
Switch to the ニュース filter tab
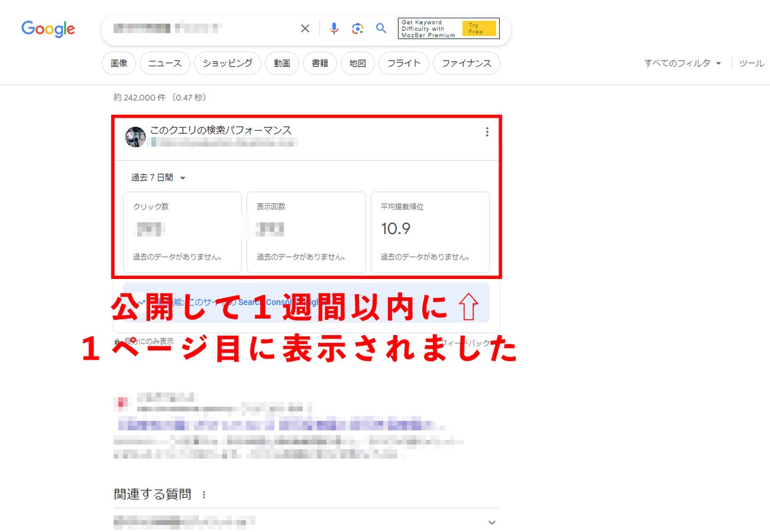[x=165, y=63]
